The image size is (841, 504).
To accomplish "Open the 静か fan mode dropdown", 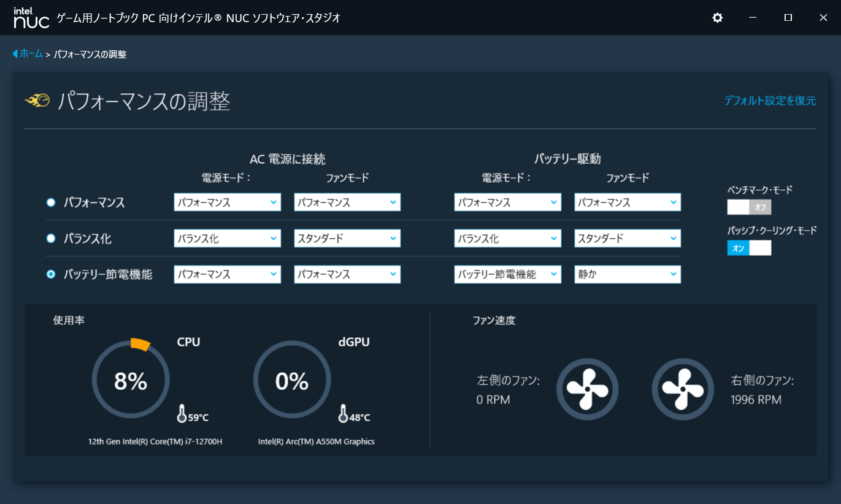I will 628,274.
